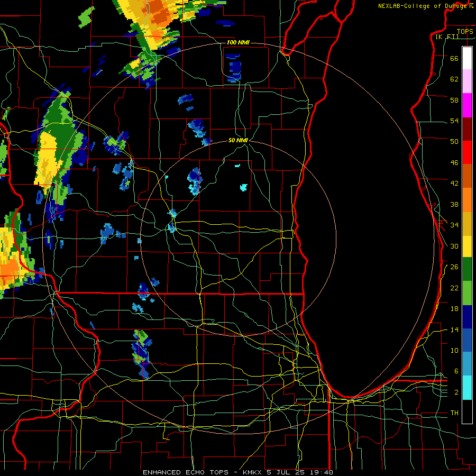Pick the navy blue legend swatch
The height and width of the screenshot is (476, 476).
pyautogui.click(x=467, y=317)
